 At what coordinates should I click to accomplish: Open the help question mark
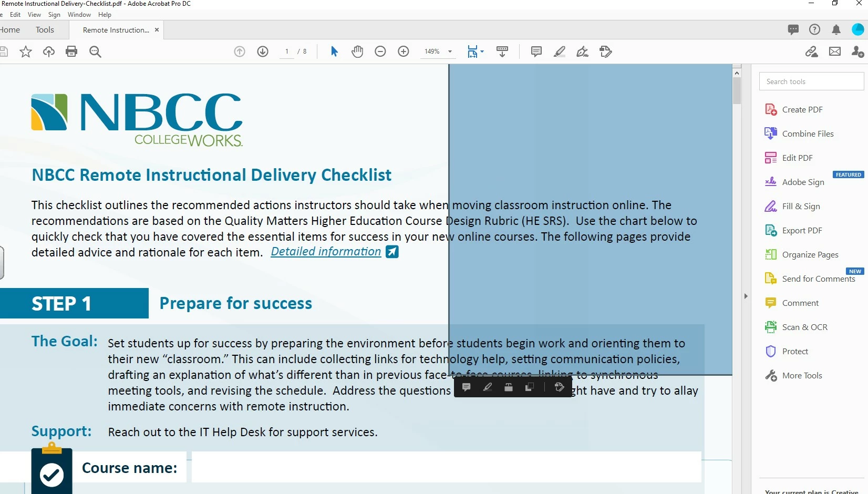(x=814, y=29)
